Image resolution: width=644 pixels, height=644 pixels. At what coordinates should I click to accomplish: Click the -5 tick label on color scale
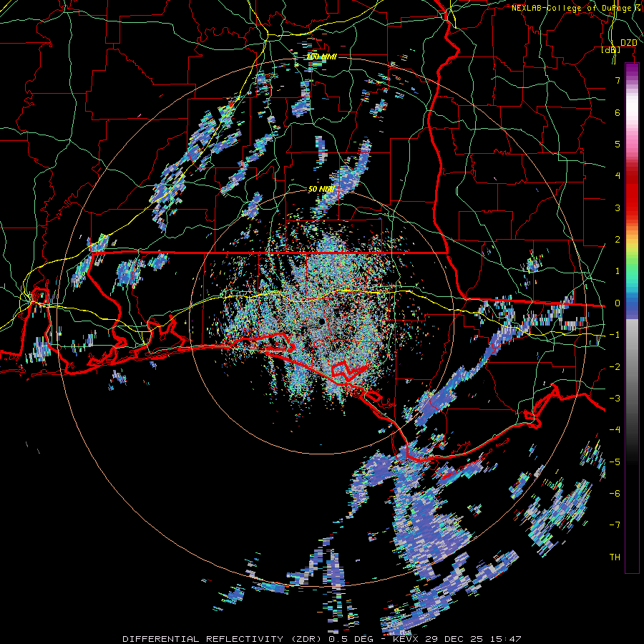[x=615, y=462]
